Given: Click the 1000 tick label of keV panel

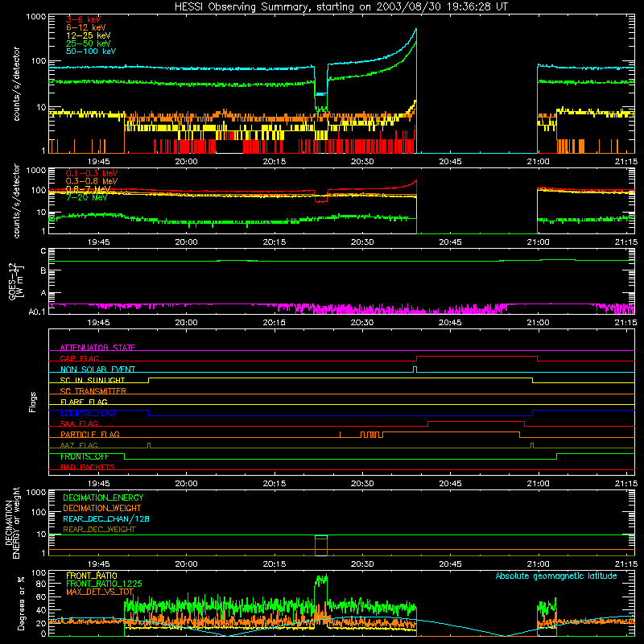Looking at the screenshot, I should [x=36, y=17].
